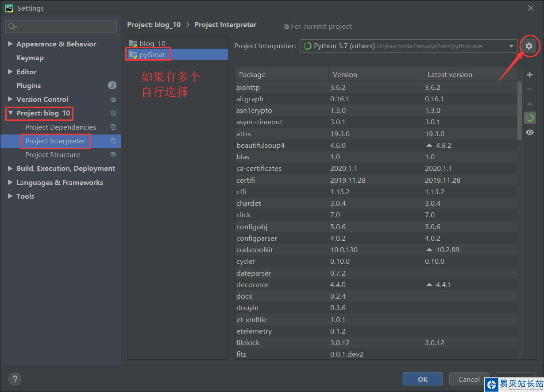544x392 pixels.
Task: Click the OK button
Action: click(422, 379)
